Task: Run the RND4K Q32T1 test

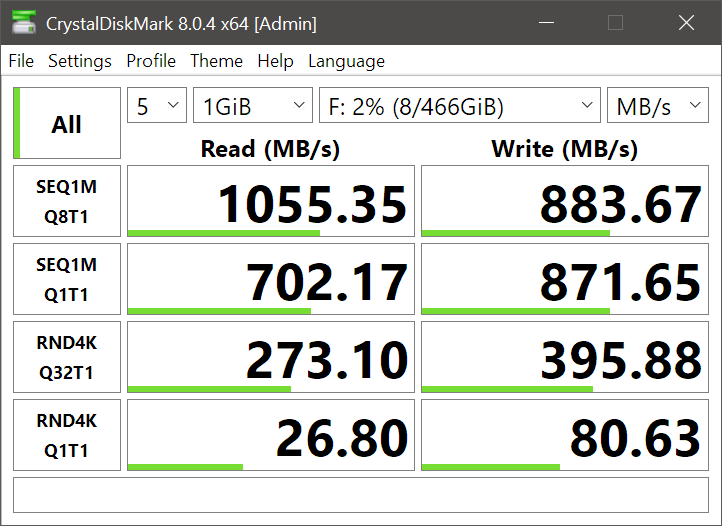Action: pos(67,357)
